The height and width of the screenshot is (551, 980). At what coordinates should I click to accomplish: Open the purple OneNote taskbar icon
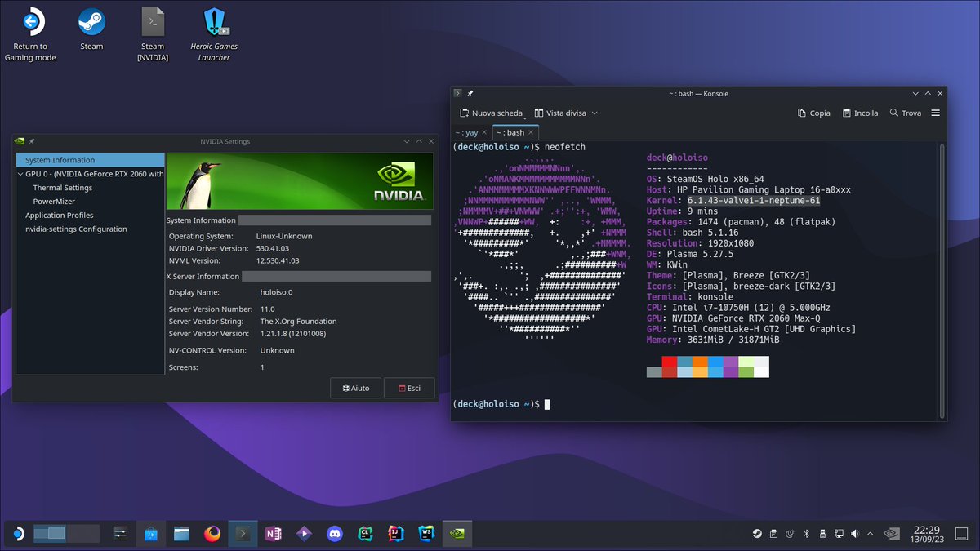tap(274, 534)
